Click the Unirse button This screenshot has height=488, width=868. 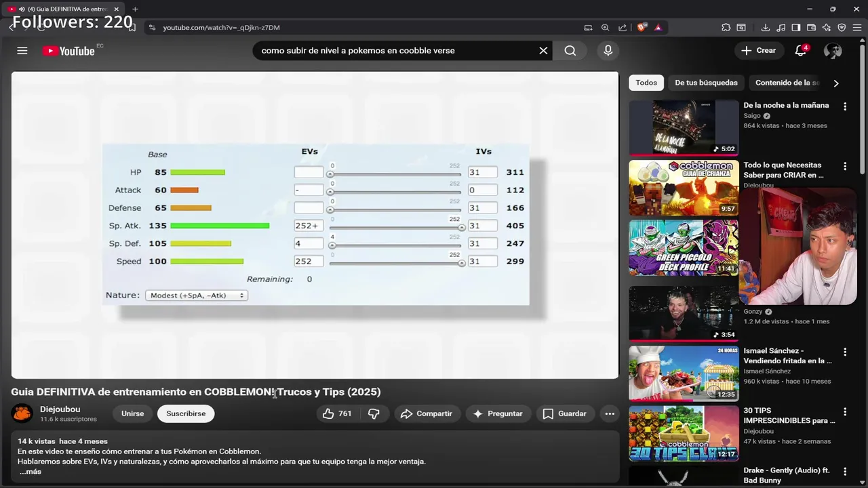tap(132, 413)
